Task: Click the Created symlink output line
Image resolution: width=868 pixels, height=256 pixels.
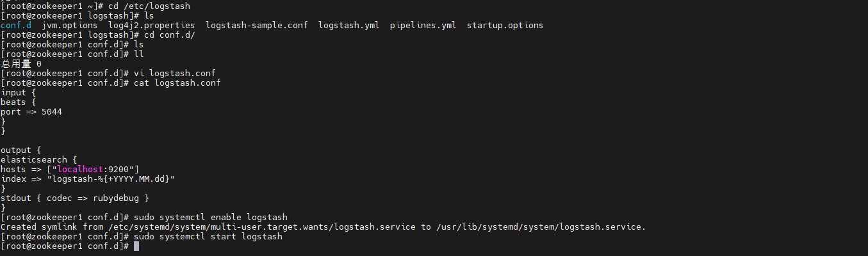Action: click(x=323, y=227)
